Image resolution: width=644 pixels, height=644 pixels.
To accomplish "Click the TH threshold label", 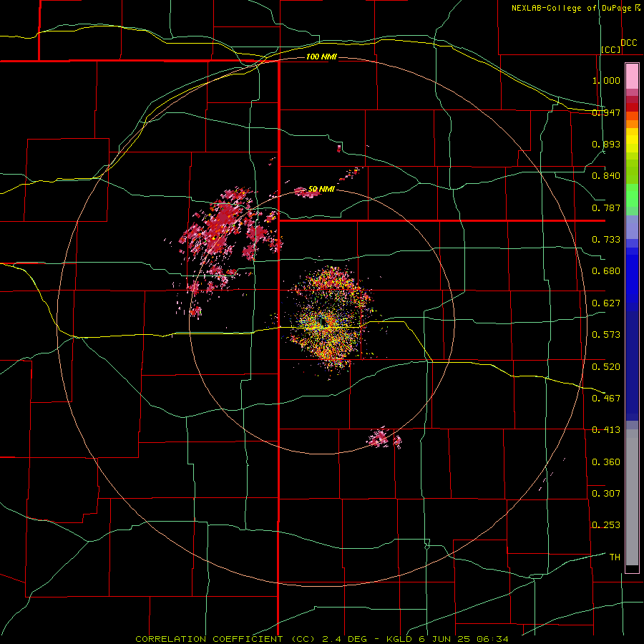I will (x=615, y=557).
